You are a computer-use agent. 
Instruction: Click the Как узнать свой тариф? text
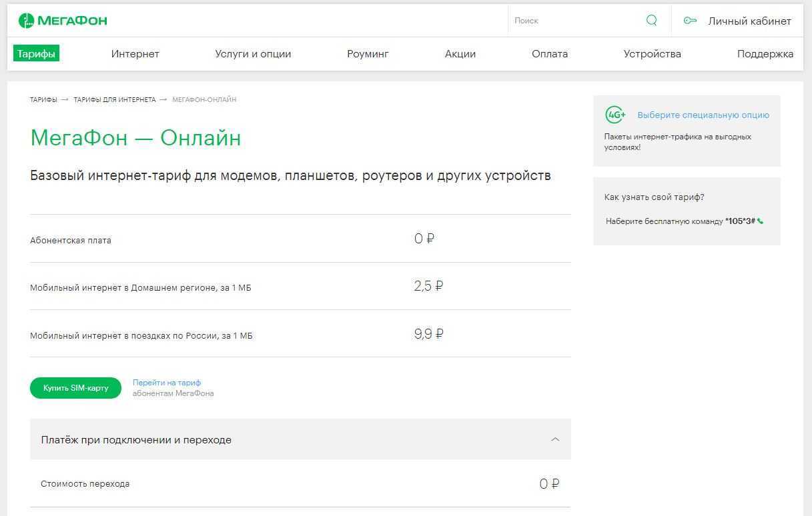pos(654,197)
